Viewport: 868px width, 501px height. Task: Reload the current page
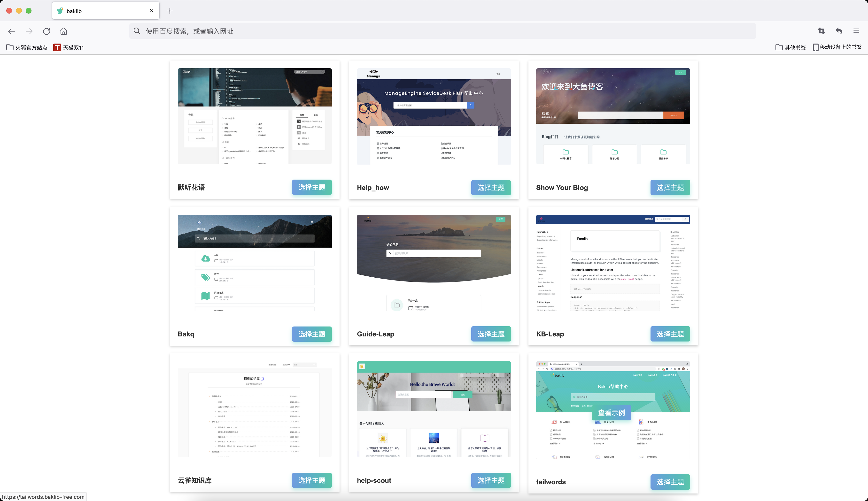click(x=46, y=31)
